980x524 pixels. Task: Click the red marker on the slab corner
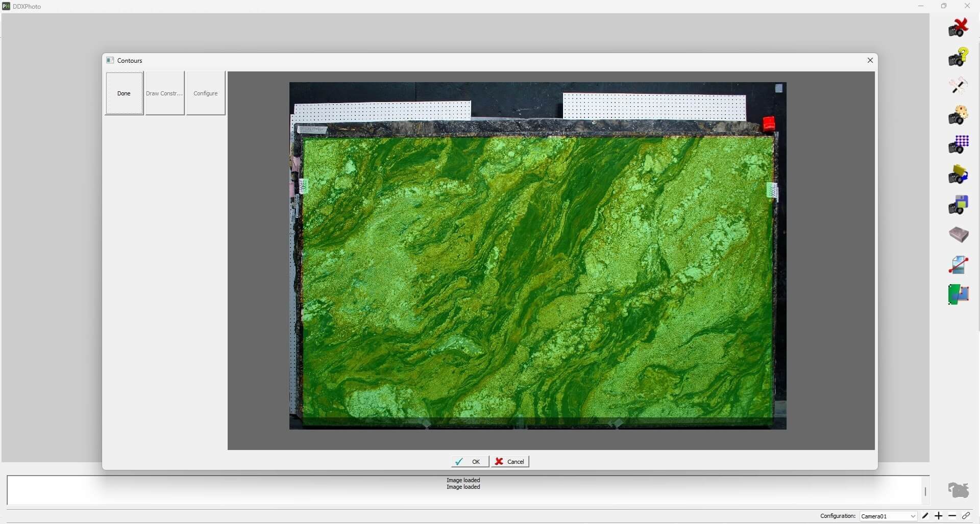click(x=769, y=123)
